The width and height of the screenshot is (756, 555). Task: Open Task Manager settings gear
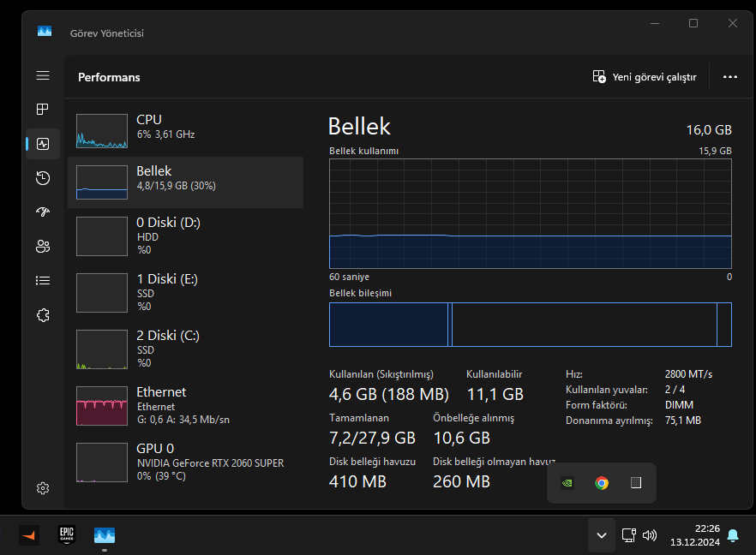point(43,488)
